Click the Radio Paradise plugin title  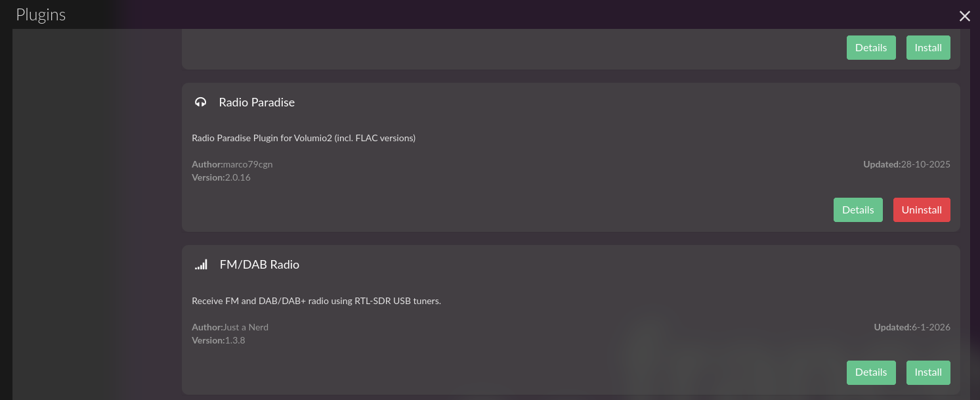pos(257,102)
